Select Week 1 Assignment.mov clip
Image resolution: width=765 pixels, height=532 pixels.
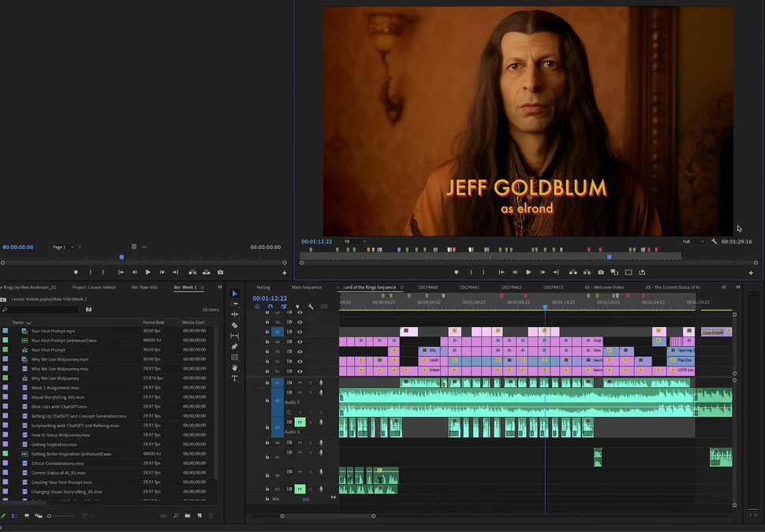(x=55, y=388)
